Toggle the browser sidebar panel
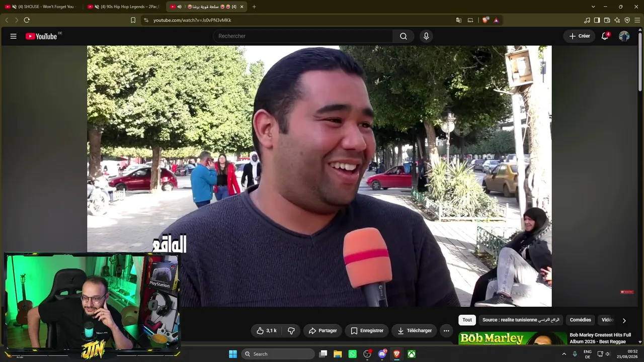 click(597, 20)
